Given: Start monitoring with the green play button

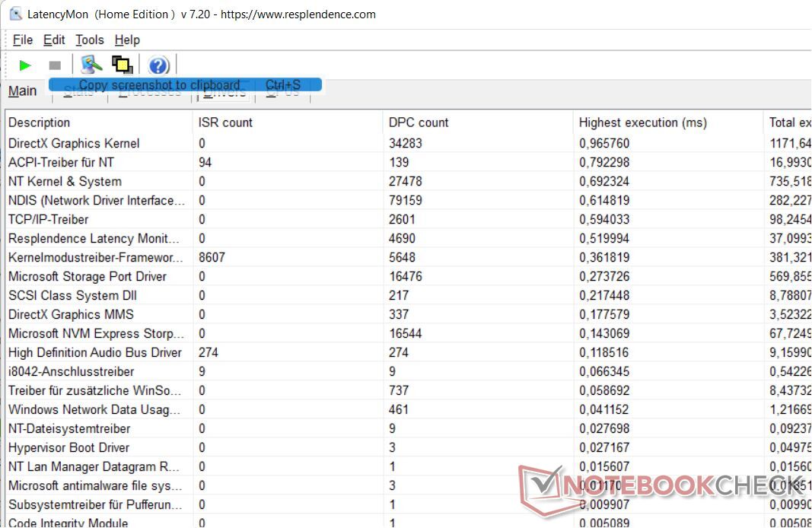Looking at the screenshot, I should (x=25, y=65).
